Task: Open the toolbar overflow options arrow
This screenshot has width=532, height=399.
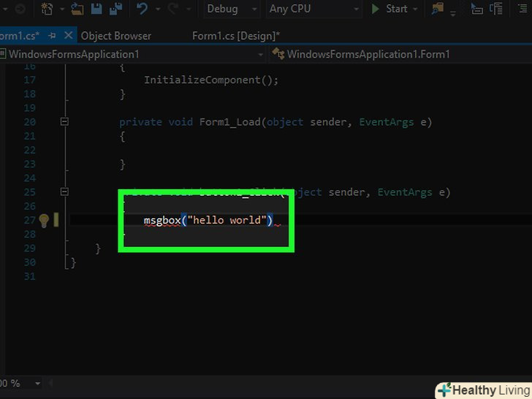Action: click(453, 14)
